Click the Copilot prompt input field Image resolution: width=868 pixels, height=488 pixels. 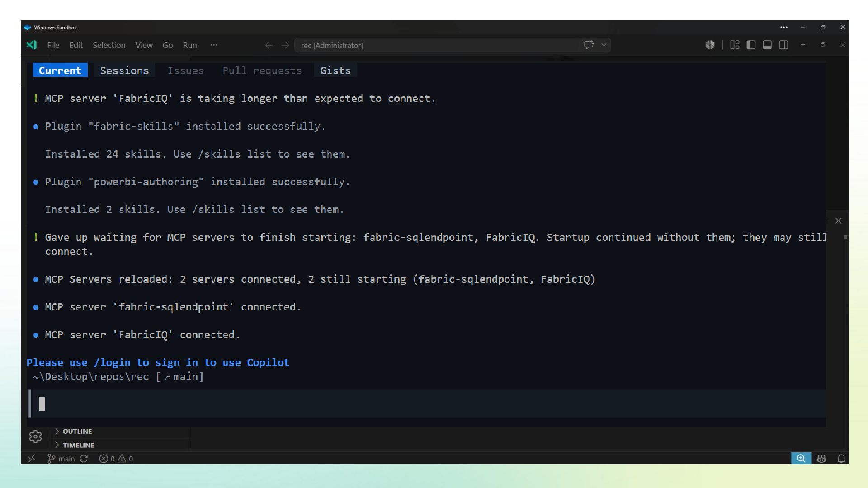coord(427,404)
